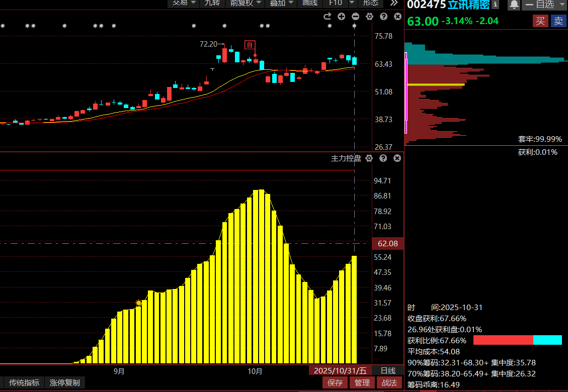568x392 pixels.
Task: Click the zoom-out minus icon above price chart
Action: [356, 17]
